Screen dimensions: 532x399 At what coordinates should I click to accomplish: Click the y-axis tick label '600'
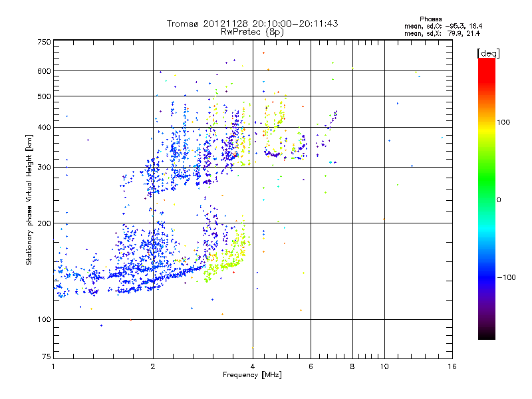44,71
